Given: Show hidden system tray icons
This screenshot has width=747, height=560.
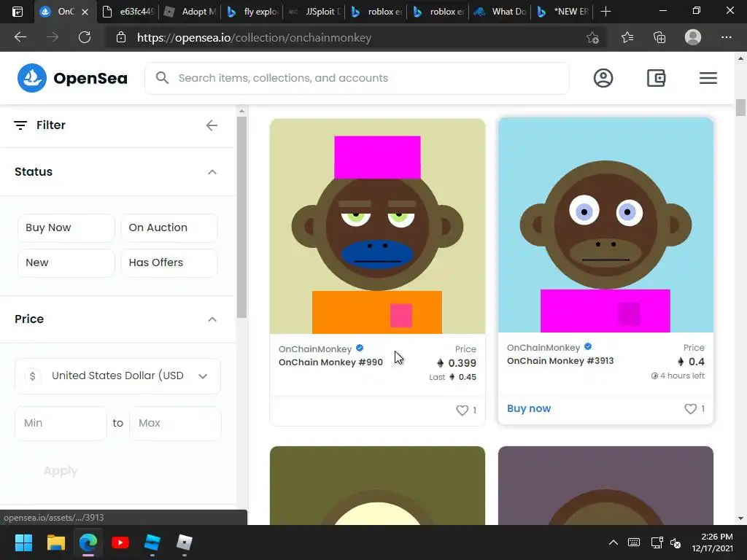Looking at the screenshot, I should coord(613,542).
